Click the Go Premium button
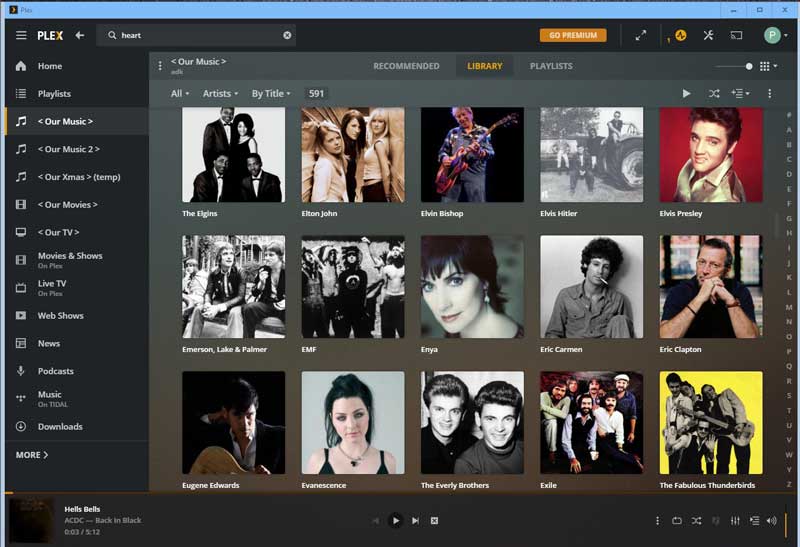Screen dimensions: 800x547 (x=573, y=35)
